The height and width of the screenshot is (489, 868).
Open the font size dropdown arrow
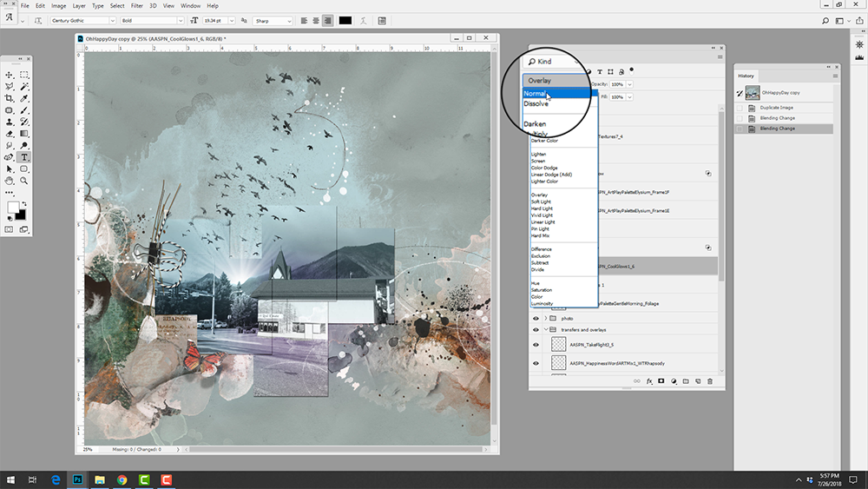(232, 21)
